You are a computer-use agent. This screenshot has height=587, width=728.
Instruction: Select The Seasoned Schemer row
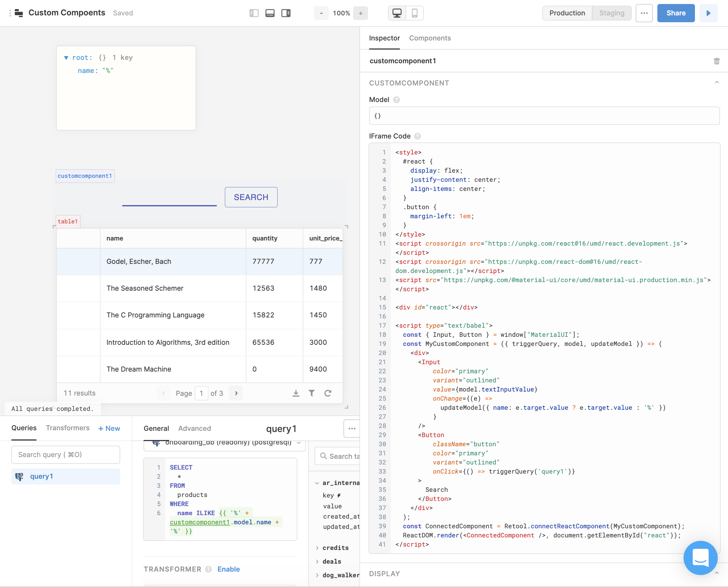(199, 288)
